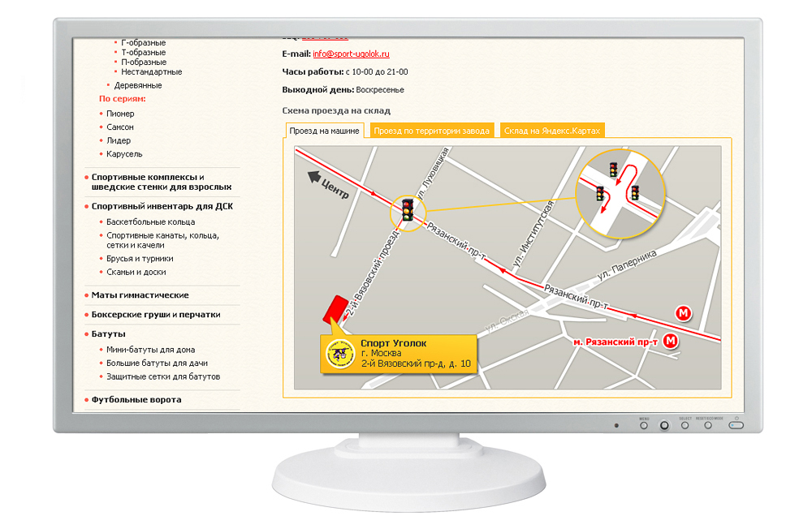The height and width of the screenshot is (516, 812).
Task: Go to Защитные сетки для батутов
Action: pyautogui.click(x=163, y=376)
